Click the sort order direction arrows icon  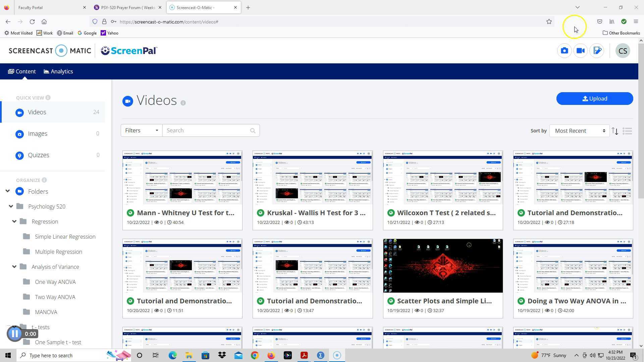click(615, 131)
